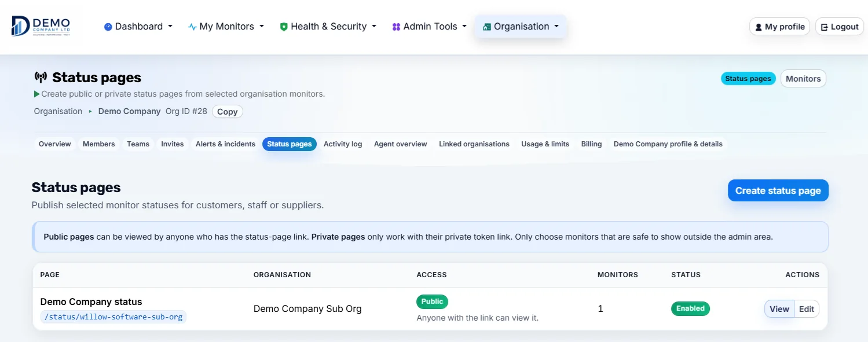Click the Enabled status badge
The width and height of the screenshot is (868, 342).
click(x=690, y=308)
